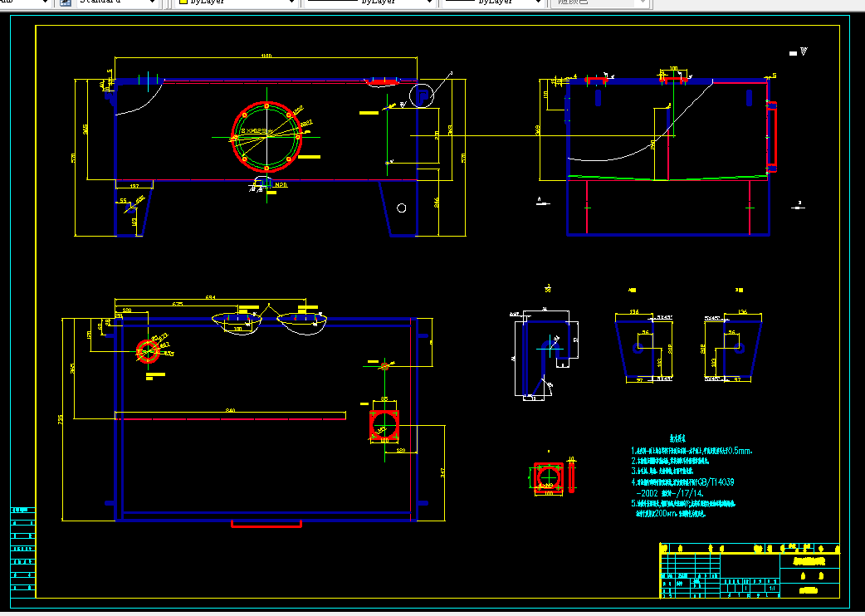Open the ByLayer lineweight dropdown
The width and height of the screenshot is (865, 616).
coord(493,3)
